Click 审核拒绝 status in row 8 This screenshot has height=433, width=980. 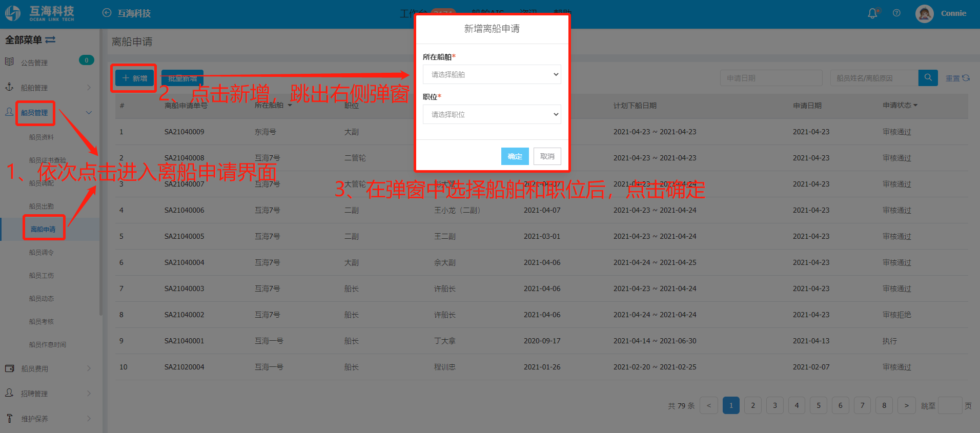(x=897, y=315)
